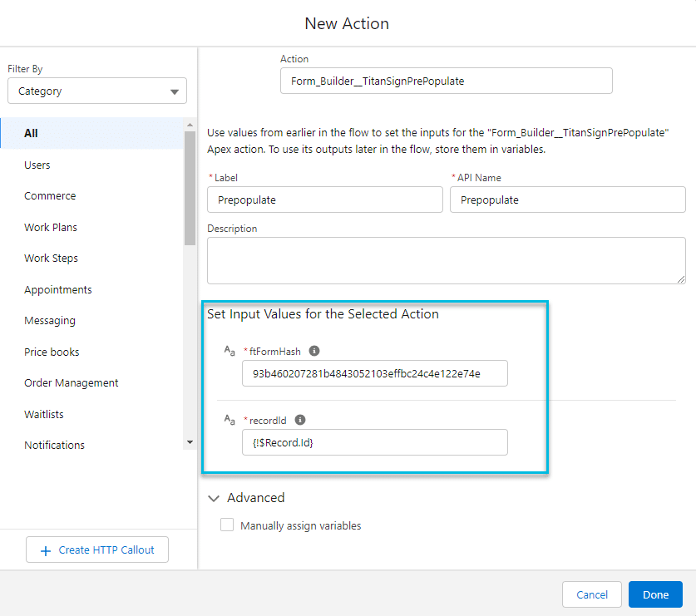Click the text-type icon beside recordId
The width and height of the screenshot is (696, 616).
pyautogui.click(x=230, y=421)
